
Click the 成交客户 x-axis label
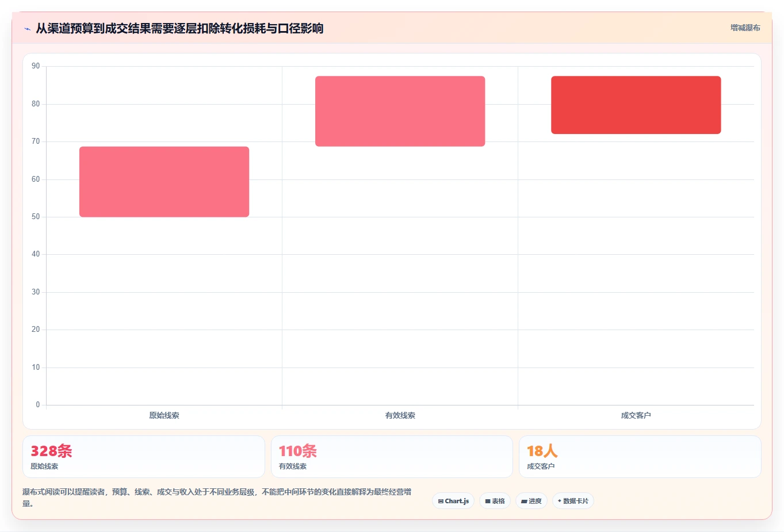(636, 415)
